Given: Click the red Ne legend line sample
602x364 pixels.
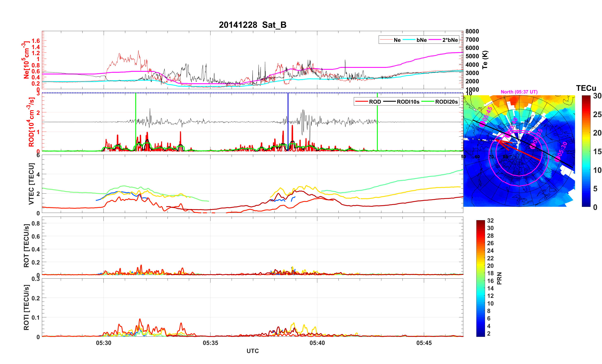Looking at the screenshot, I should 386,40.
